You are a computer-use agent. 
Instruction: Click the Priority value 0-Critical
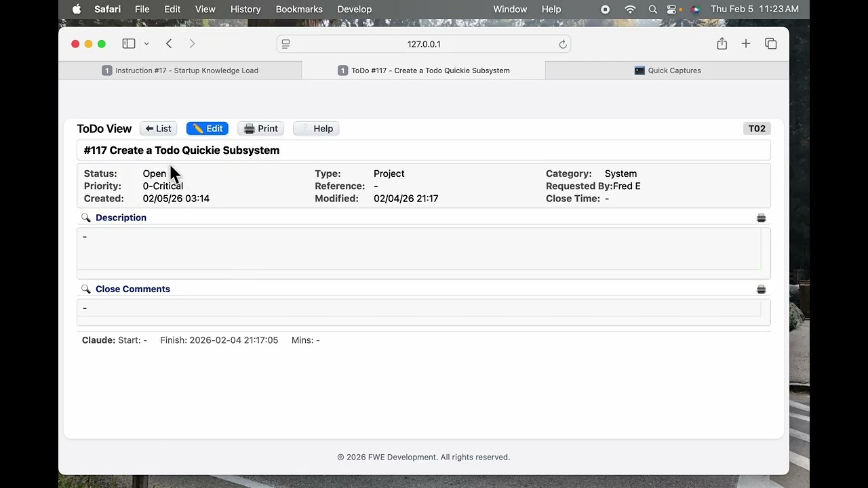coord(163,186)
